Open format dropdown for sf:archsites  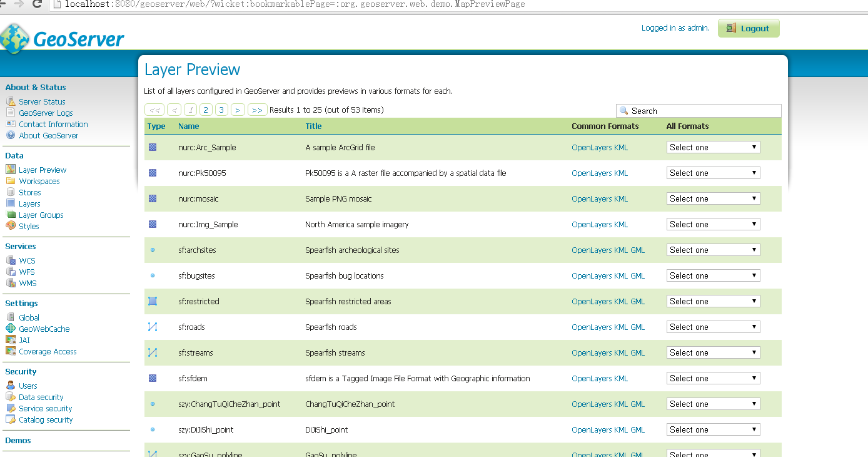[713, 250]
